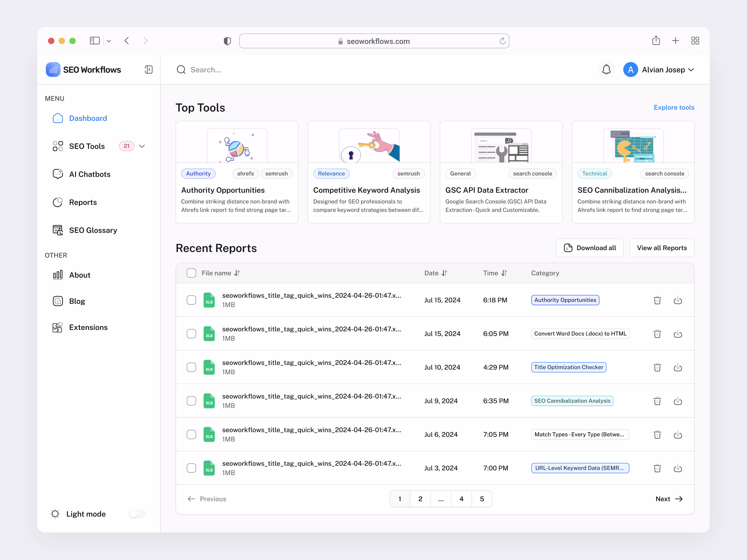Check the select-all checkbox in table header
This screenshot has height=560, width=747.
point(191,273)
